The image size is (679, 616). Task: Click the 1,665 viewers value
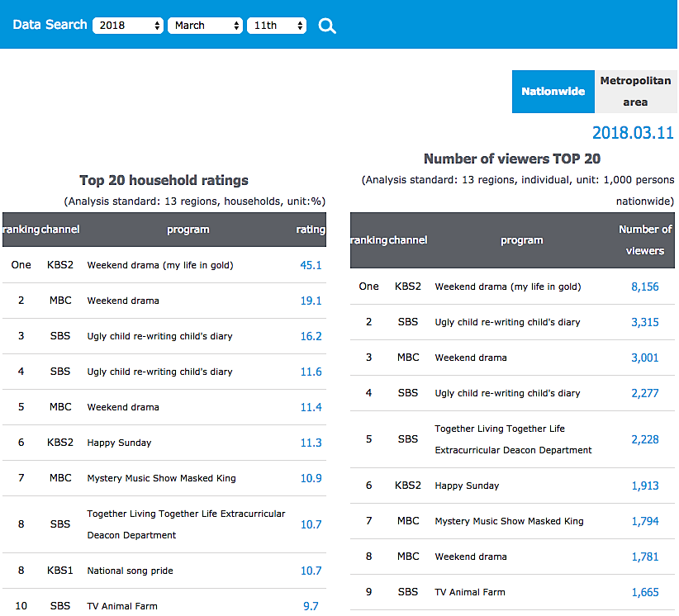pos(645,592)
